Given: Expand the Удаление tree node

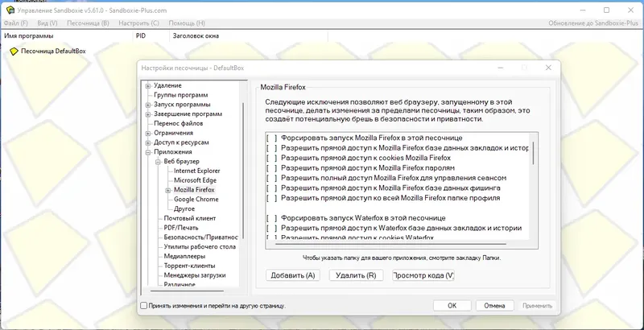Looking at the screenshot, I should (x=148, y=86).
